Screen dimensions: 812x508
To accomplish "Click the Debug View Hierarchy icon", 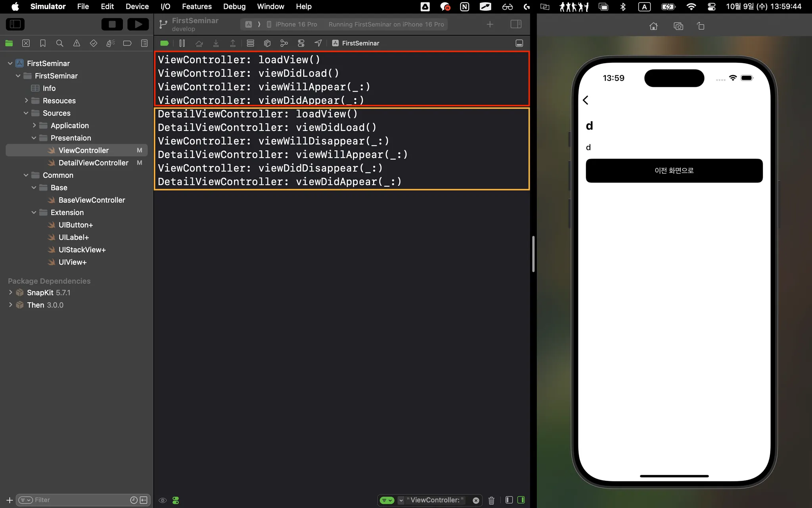I will click(267, 43).
